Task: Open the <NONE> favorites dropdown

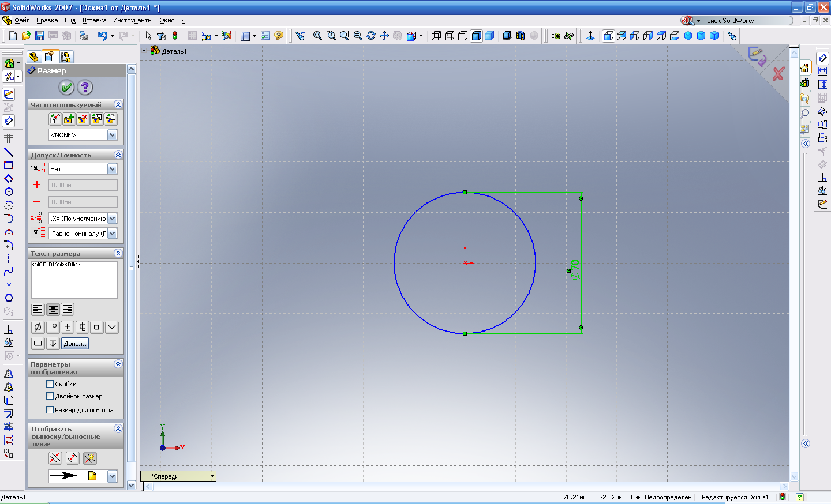Action: point(112,135)
